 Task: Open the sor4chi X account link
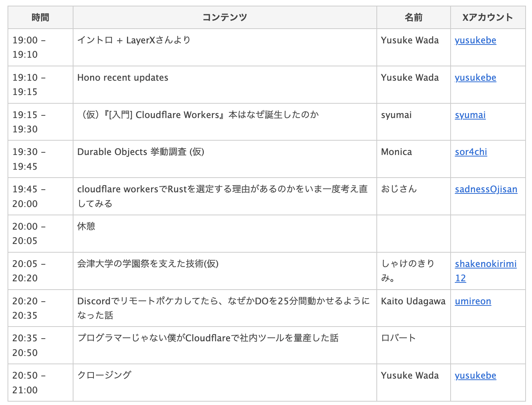tap(471, 152)
